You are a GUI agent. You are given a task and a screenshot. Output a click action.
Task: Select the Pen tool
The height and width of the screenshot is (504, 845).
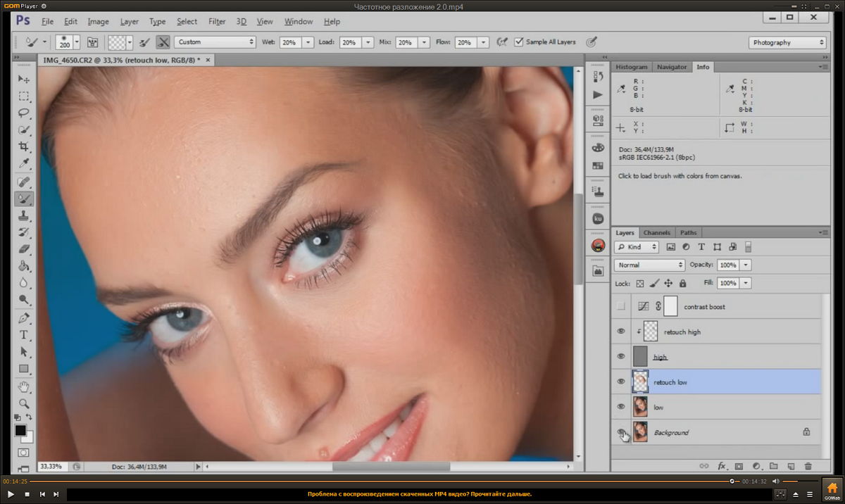[24, 317]
